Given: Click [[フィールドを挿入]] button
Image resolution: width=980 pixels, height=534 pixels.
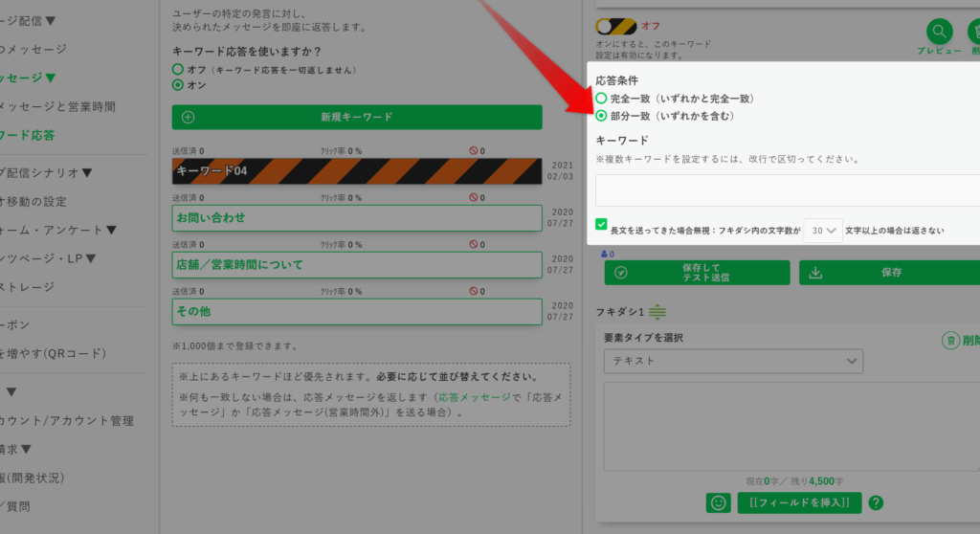Looking at the screenshot, I should (799, 502).
